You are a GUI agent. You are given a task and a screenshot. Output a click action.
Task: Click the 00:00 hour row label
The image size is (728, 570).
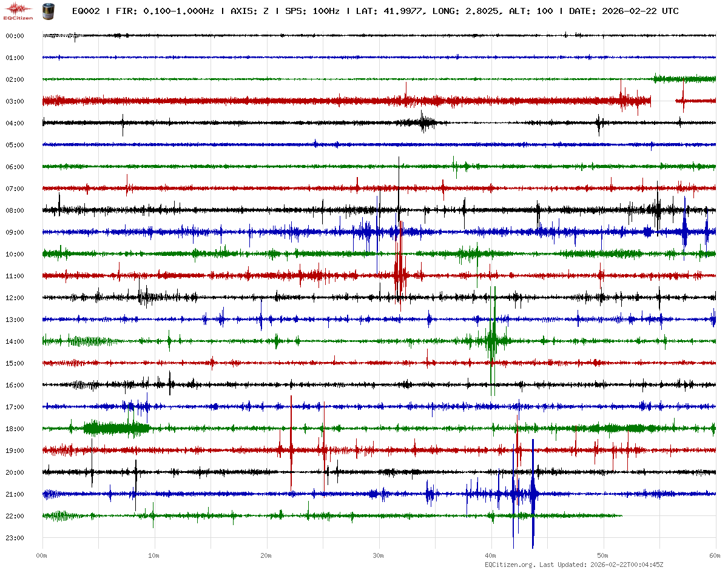point(15,36)
